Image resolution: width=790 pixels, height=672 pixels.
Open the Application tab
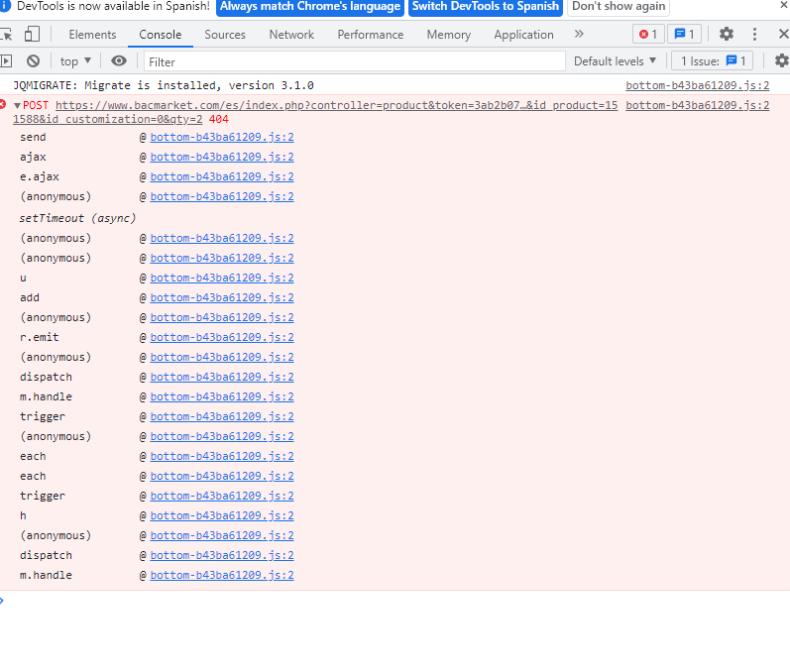[523, 35]
